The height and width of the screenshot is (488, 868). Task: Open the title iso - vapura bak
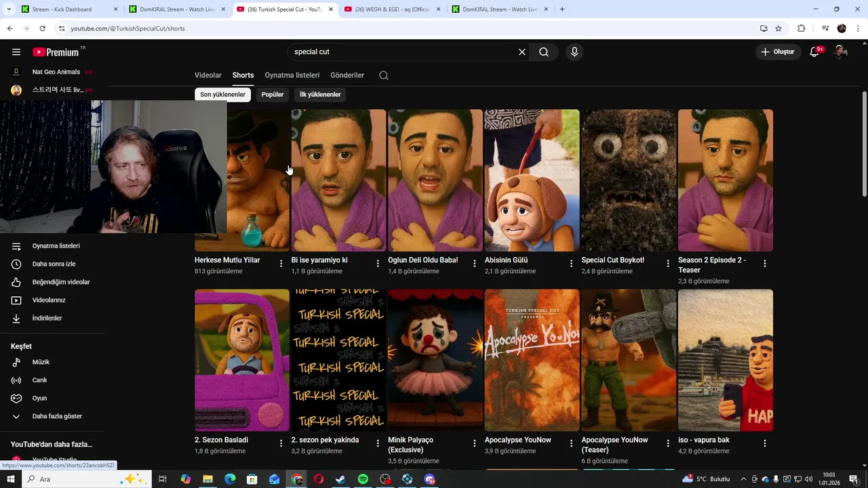click(704, 440)
